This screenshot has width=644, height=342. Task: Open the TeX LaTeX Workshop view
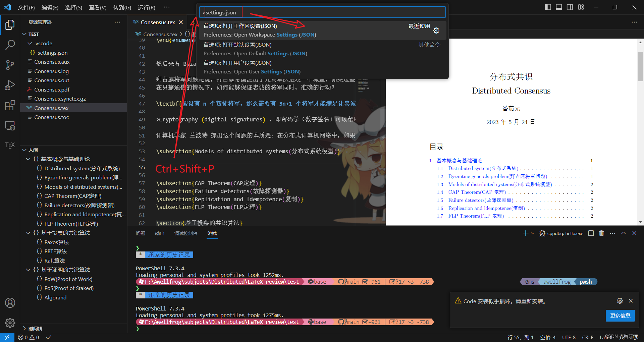(x=10, y=145)
